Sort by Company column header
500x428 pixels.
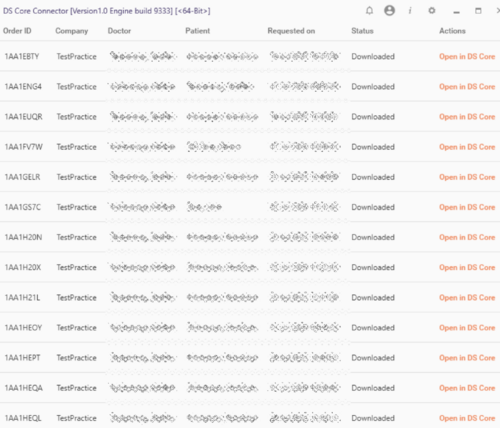(72, 31)
